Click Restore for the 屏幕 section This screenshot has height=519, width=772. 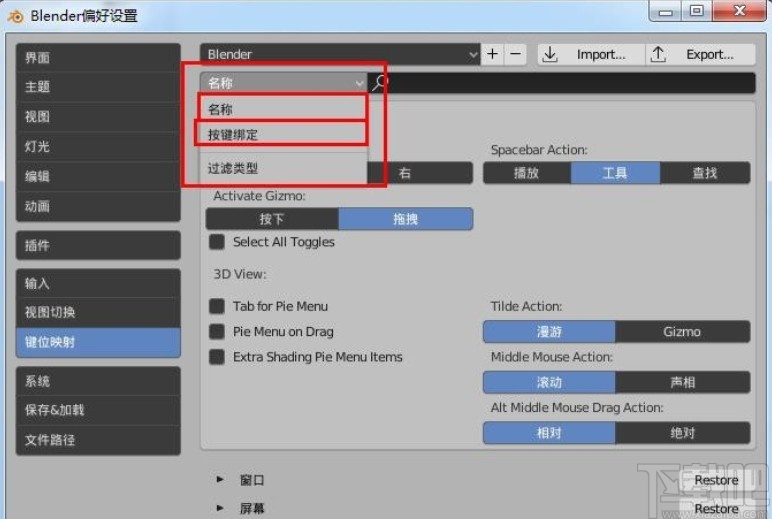click(x=716, y=509)
